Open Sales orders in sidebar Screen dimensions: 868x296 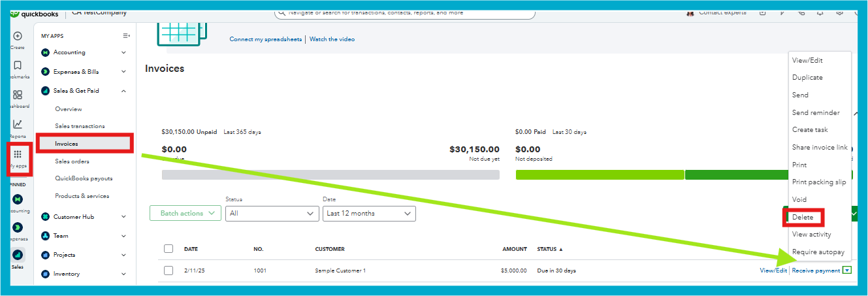tap(72, 161)
